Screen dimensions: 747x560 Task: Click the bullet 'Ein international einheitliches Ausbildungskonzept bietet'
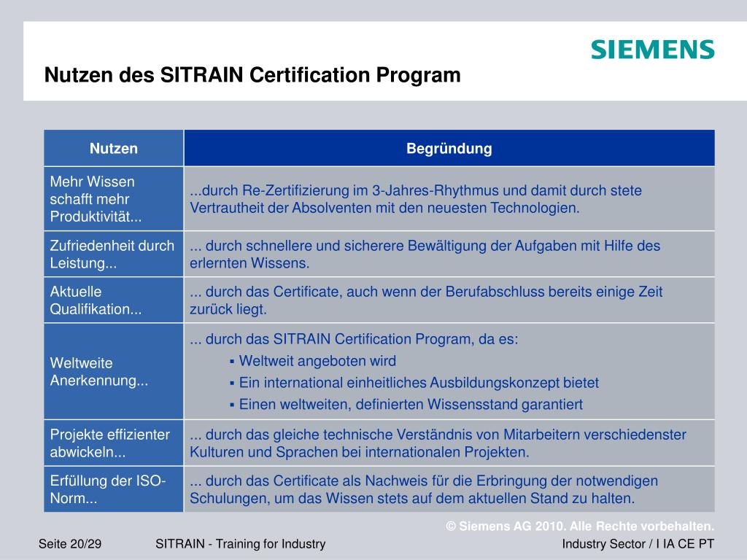[418, 382]
